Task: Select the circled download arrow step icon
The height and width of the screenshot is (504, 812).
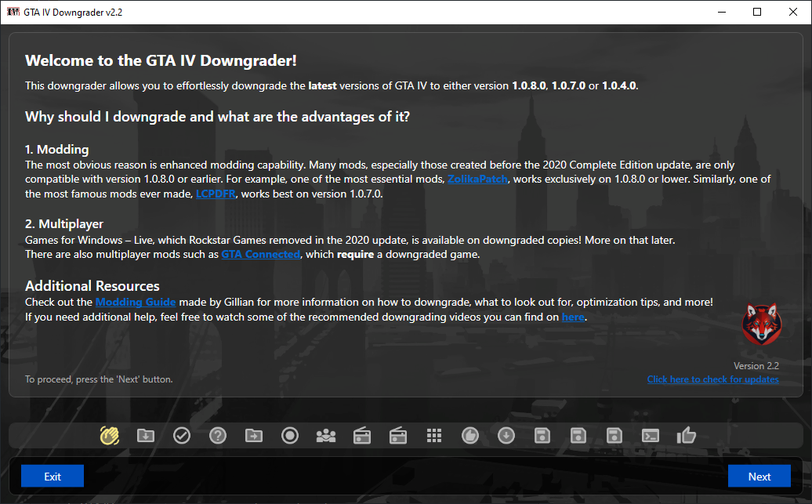Action: tap(506, 436)
